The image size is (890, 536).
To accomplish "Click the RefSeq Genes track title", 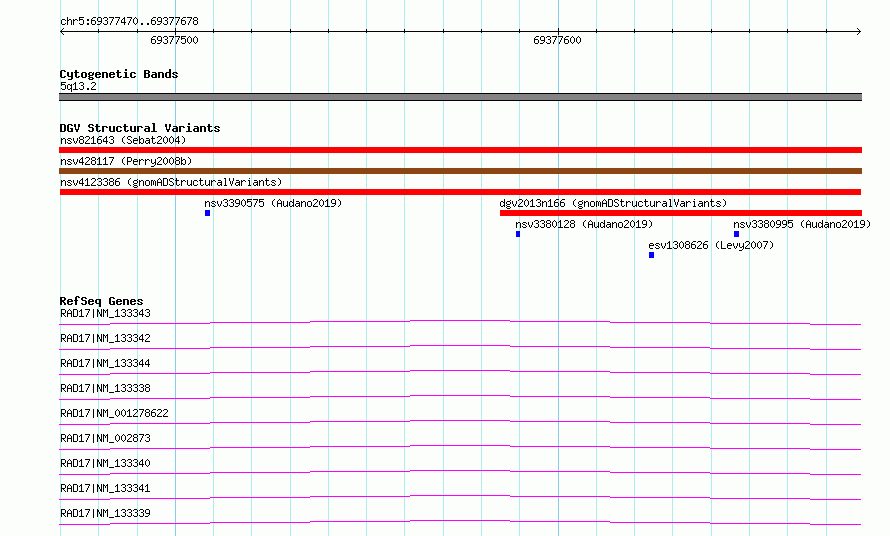I will point(102,301).
